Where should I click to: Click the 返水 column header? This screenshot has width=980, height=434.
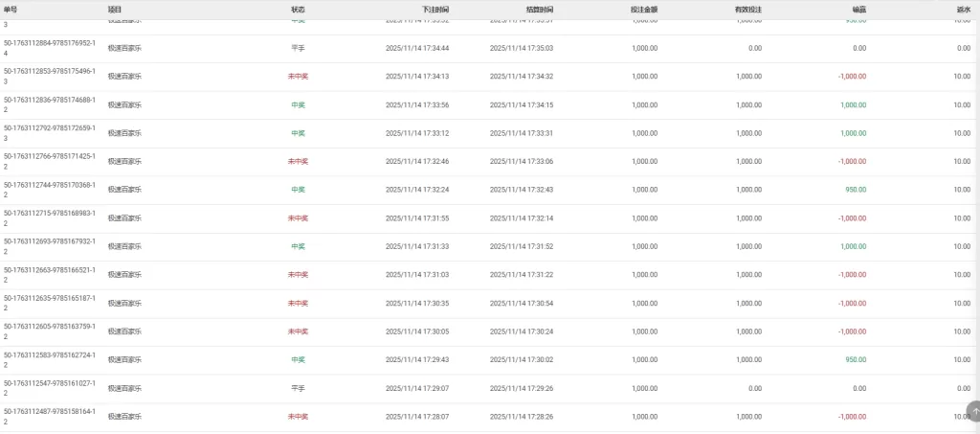[963, 9]
